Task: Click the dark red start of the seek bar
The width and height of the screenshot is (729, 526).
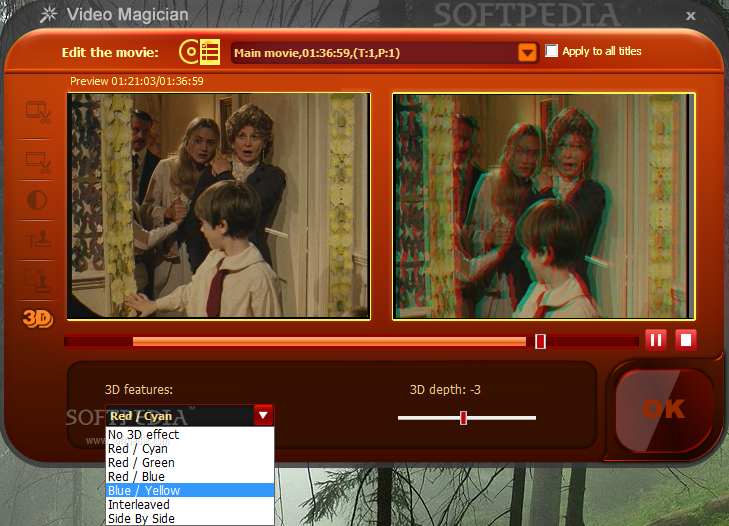Action: [99, 342]
